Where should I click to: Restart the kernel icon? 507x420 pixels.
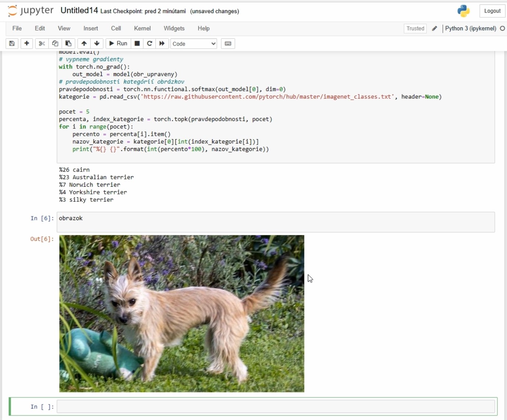tap(149, 43)
